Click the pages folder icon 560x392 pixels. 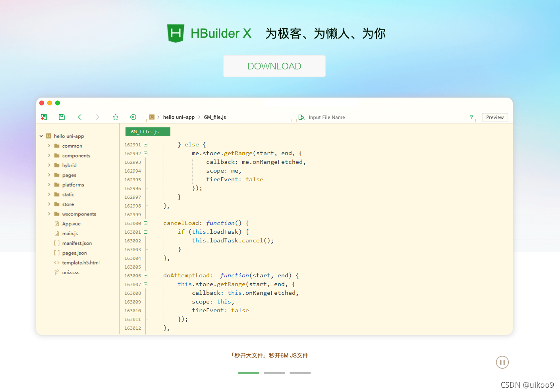point(57,175)
